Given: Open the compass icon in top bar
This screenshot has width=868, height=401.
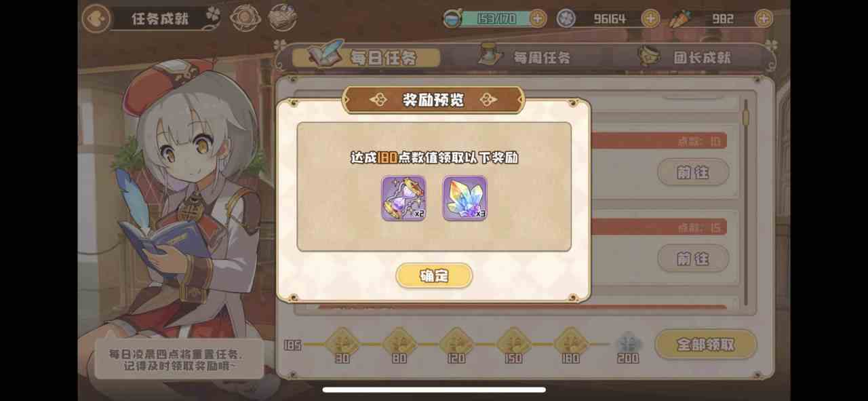Looking at the screenshot, I should (245, 18).
